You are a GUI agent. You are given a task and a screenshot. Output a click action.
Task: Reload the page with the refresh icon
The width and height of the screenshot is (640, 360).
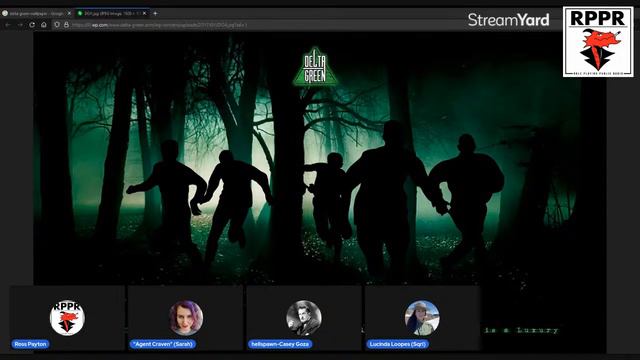click(32, 25)
